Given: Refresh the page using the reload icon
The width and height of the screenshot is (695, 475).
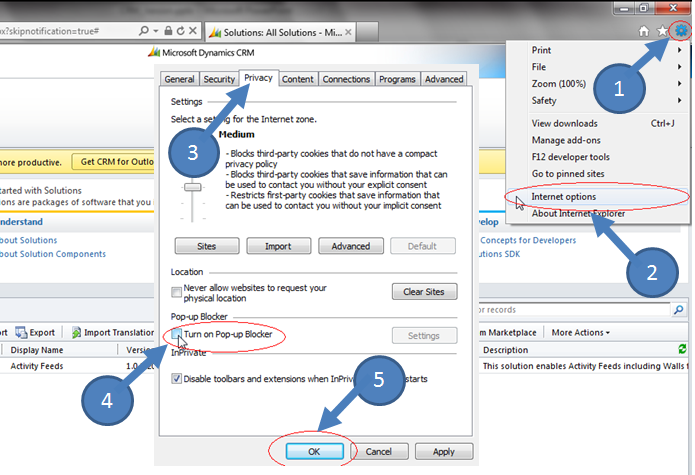Looking at the screenshot, I should (180, 31).
